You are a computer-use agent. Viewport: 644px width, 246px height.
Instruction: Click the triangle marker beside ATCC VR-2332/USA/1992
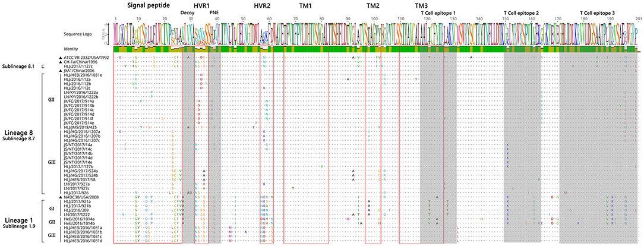[x=61, y=58]
